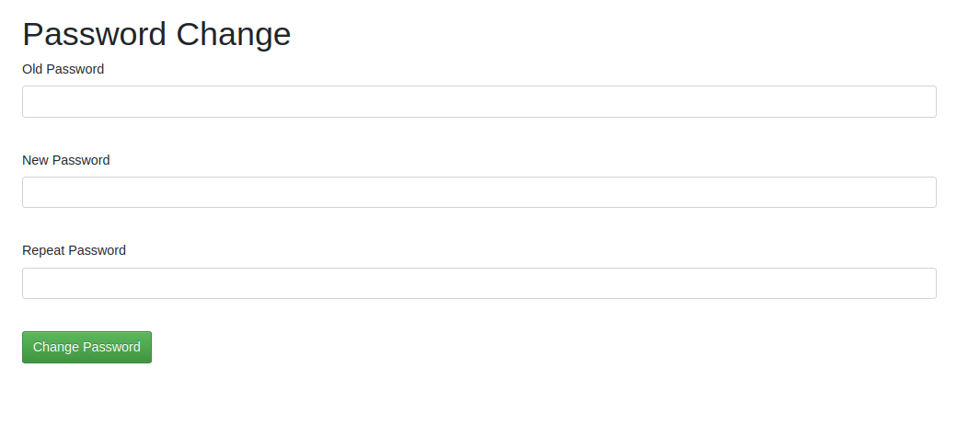
Task: Activate the field under Old Password label
Action: pos(479,102)
